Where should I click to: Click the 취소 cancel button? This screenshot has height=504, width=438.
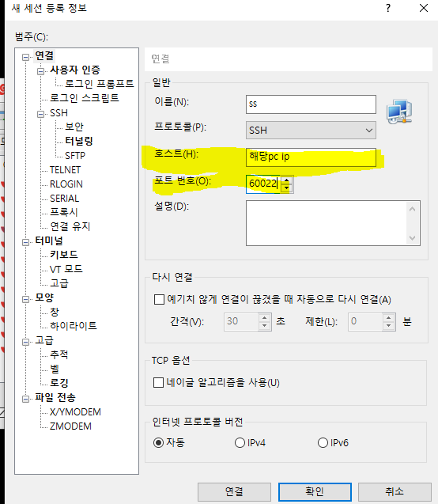395,492
